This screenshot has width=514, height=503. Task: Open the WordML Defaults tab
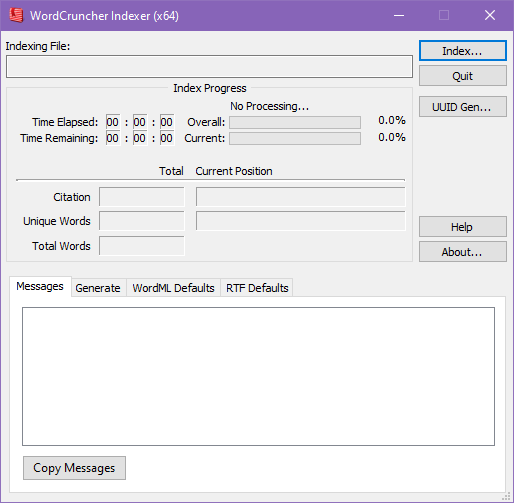pos(173,288)
